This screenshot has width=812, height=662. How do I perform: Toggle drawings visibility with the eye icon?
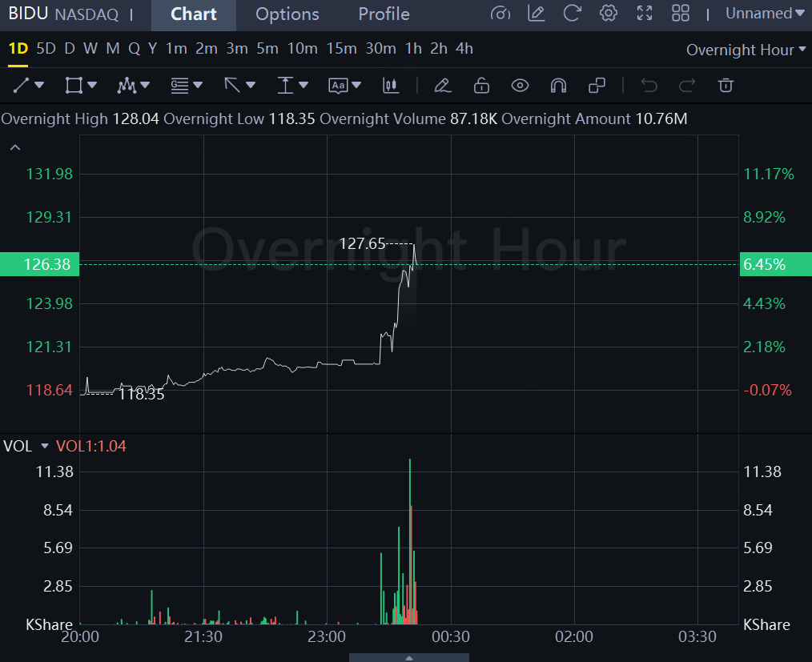(520, 86)
